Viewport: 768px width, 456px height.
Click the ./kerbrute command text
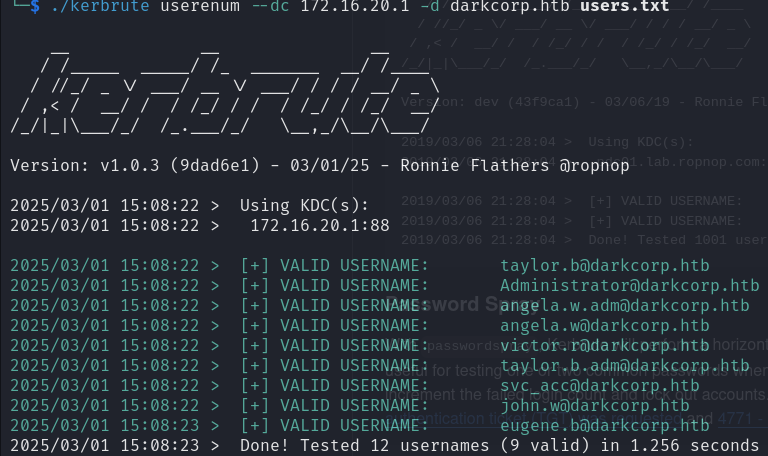point(100,6)
